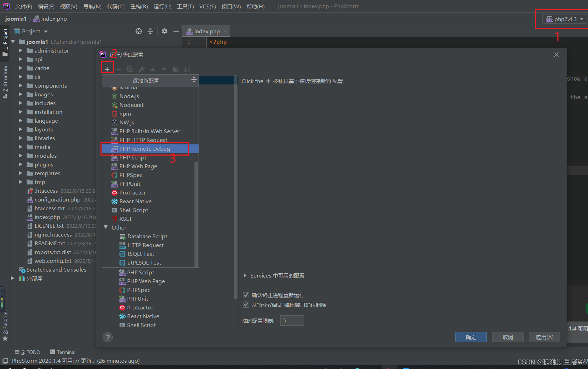Viewport: 588px width, 369px height.
Task: Open the VCS menu
Action: 207,6
